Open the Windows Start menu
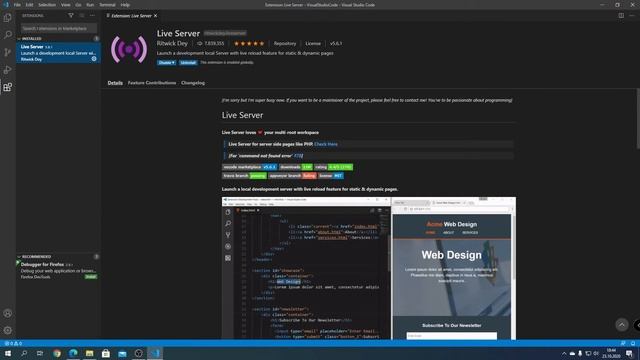The height and width of the screenshot is (360, 640). [x=8, y=353]
